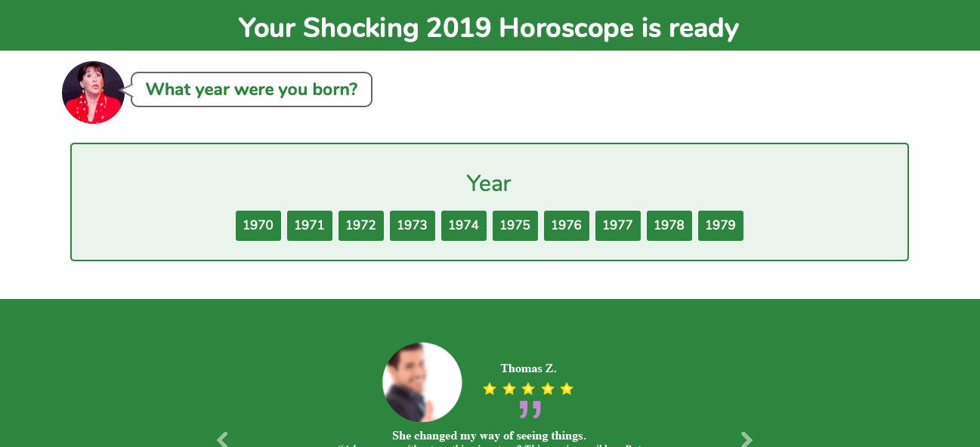Select birth year 1970

point(258,226)
